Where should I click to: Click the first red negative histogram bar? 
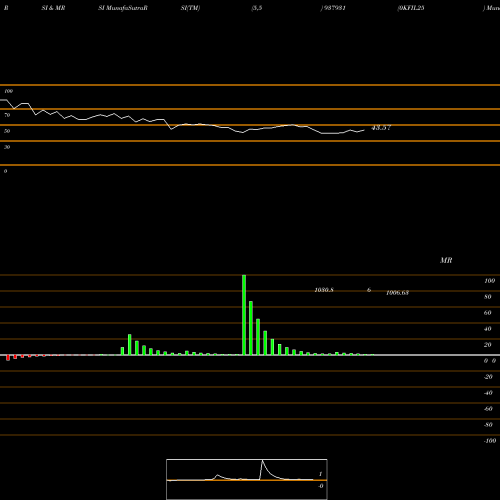tap(8, 358)
